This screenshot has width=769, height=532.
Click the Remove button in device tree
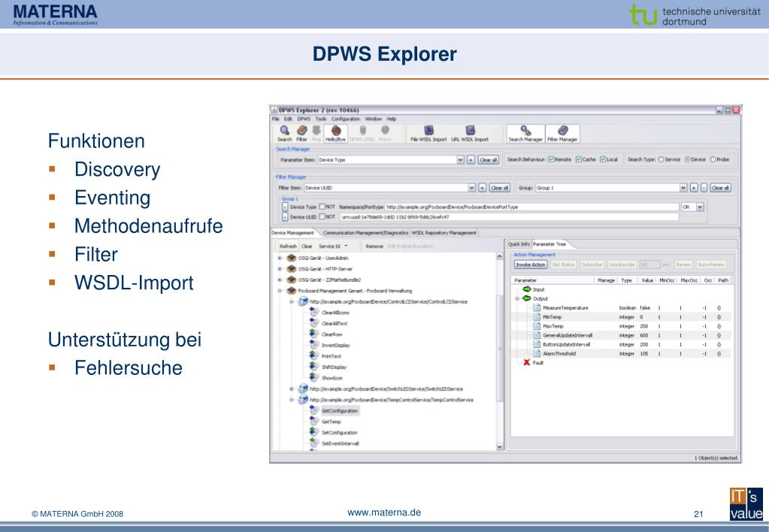[374, 246]
